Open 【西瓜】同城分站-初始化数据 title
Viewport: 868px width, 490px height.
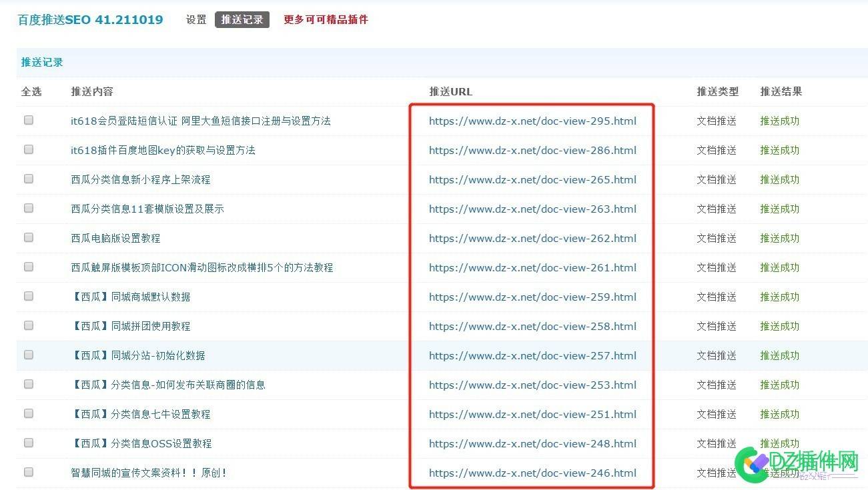click(138, 356)
